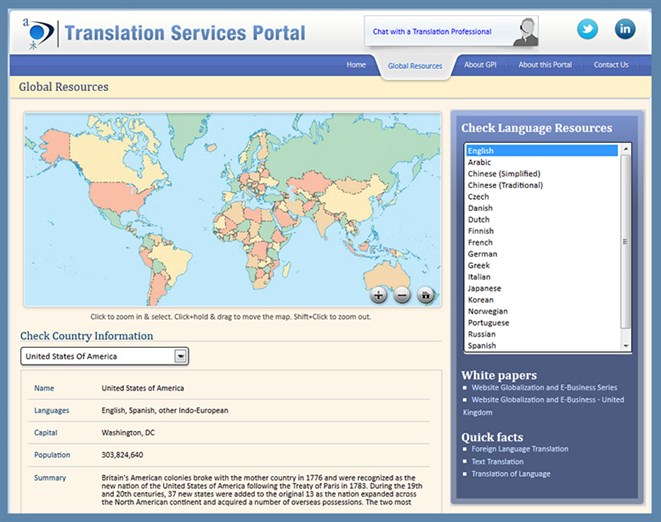Screen dimensions: 661x522
Task: Select Danish in the language list
Action: coord(542,208)
